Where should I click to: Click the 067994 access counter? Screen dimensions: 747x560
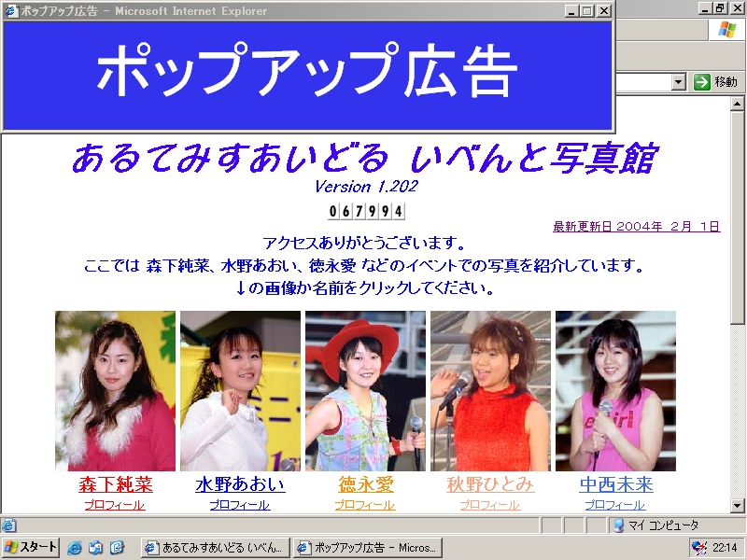tap(366, 211)
